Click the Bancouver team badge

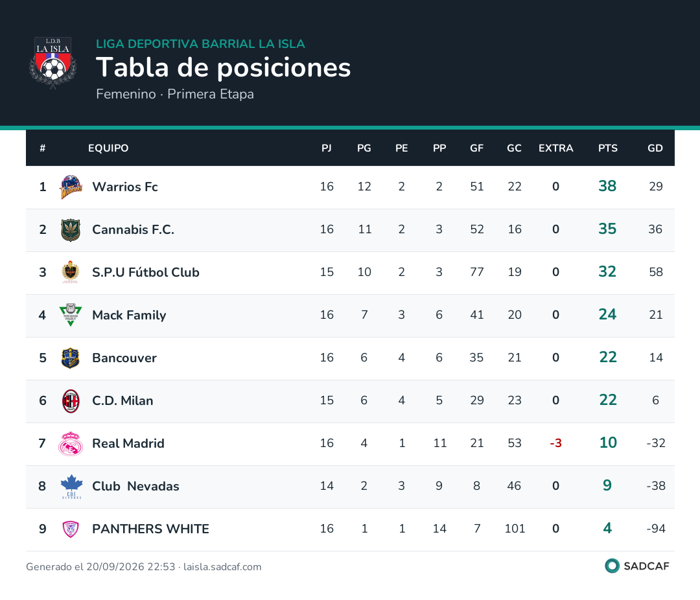pos(71,358)
